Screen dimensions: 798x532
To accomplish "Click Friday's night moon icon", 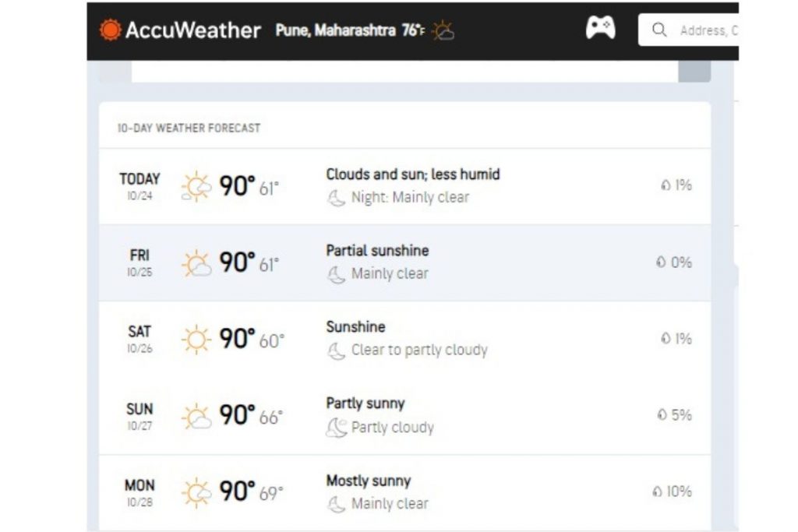I will (336, 274).
